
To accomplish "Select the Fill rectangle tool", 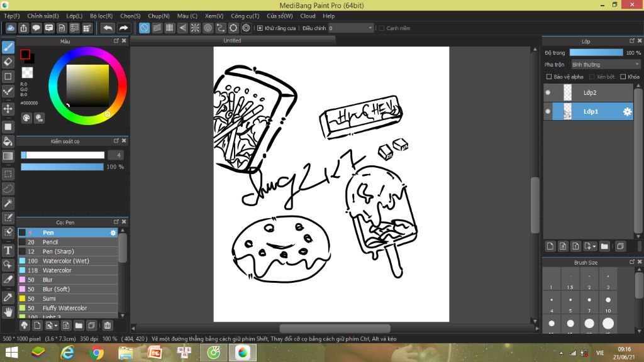I will [x=8, y=127].
